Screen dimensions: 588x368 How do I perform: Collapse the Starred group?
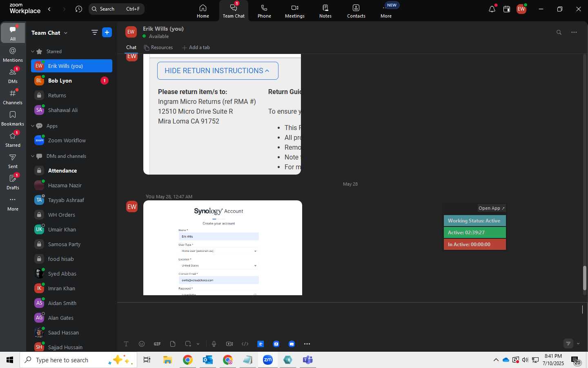click(x=33, y=52)
